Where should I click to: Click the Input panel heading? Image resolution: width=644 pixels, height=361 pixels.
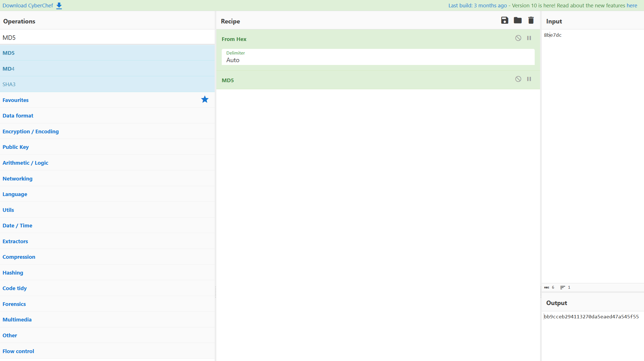[554, 21]
